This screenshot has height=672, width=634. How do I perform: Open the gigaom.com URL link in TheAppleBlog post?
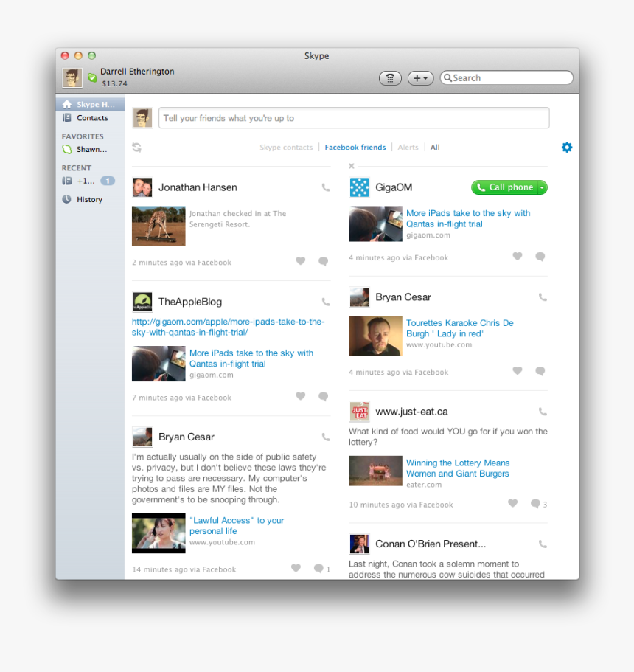coord(228,327)
